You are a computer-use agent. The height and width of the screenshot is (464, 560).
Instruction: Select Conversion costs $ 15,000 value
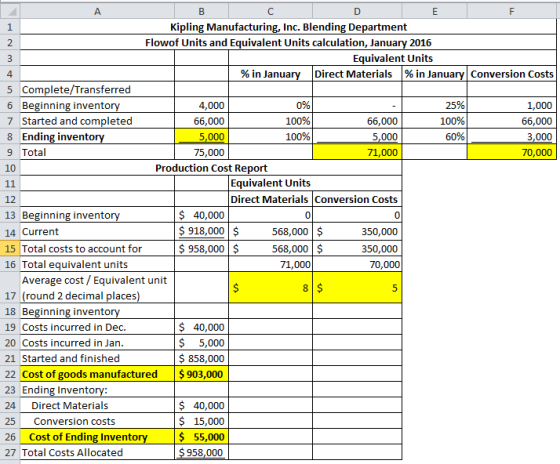coord(201,421)
